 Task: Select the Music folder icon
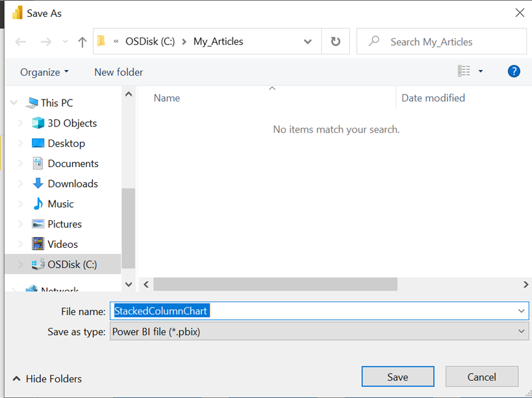pyautogui.click(x=38, y=203)
